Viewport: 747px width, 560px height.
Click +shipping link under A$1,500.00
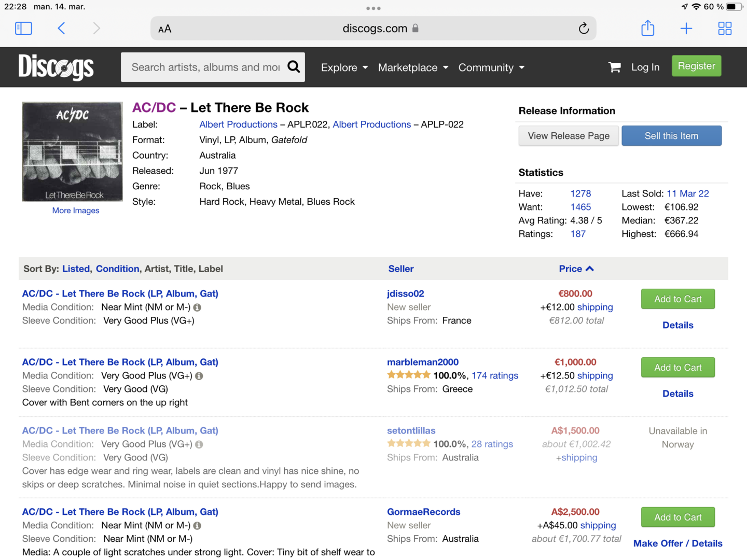point(577,457)
